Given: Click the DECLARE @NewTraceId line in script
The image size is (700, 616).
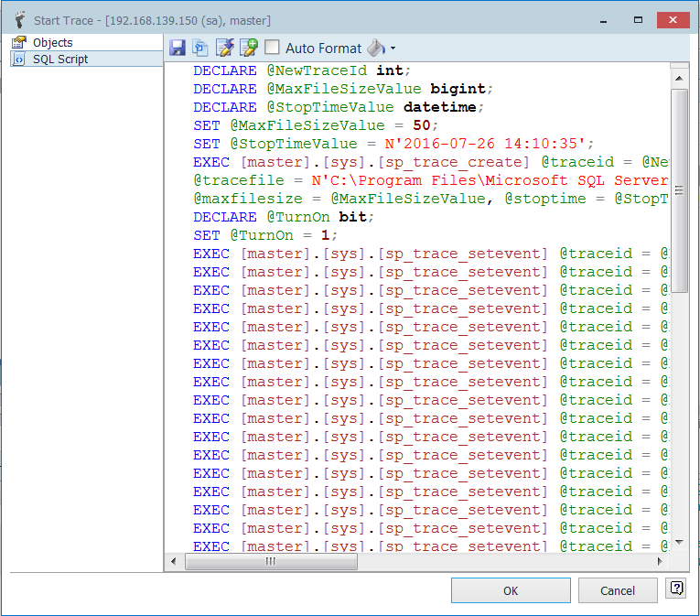Looking at the screenshot, I should pyautogui.click(x=302, y=70).
